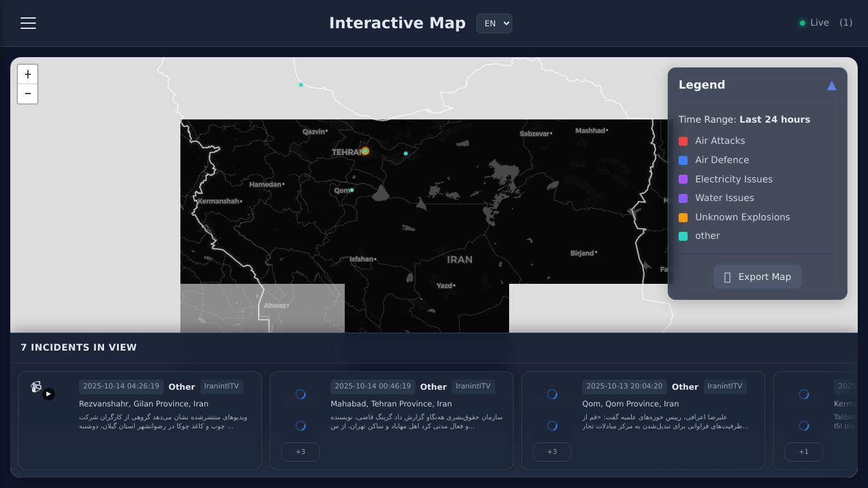Click IranintlTV source tag on Qom card

(x=725, y=387)
